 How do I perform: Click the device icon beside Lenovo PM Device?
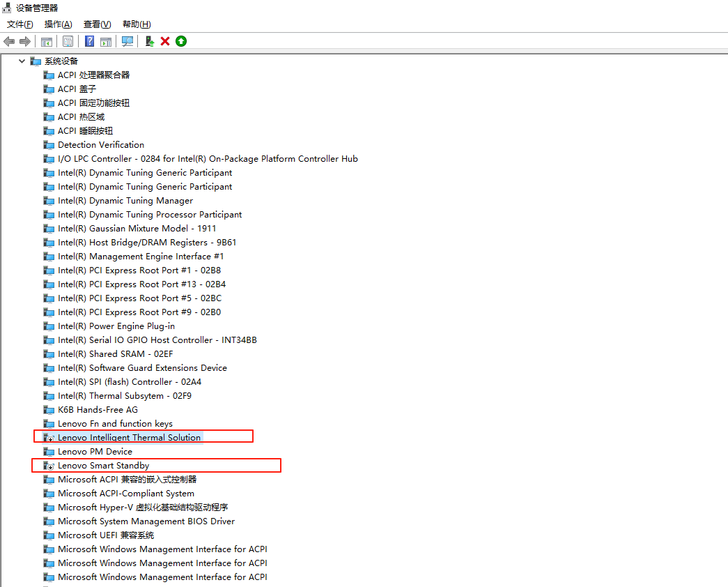(48, 452)
